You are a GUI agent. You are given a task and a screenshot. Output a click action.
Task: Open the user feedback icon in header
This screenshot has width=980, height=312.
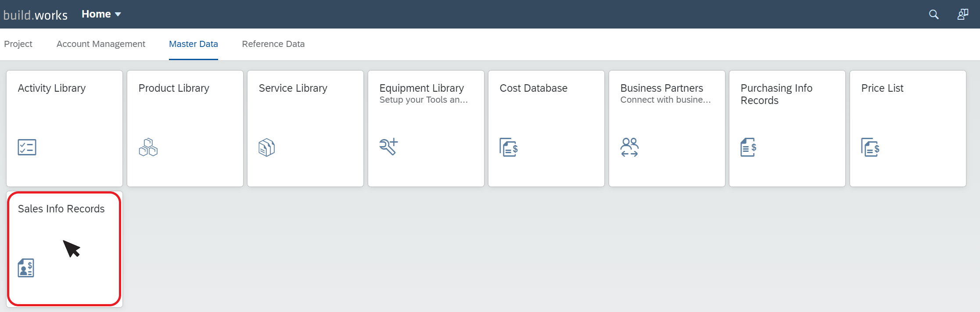962,14
